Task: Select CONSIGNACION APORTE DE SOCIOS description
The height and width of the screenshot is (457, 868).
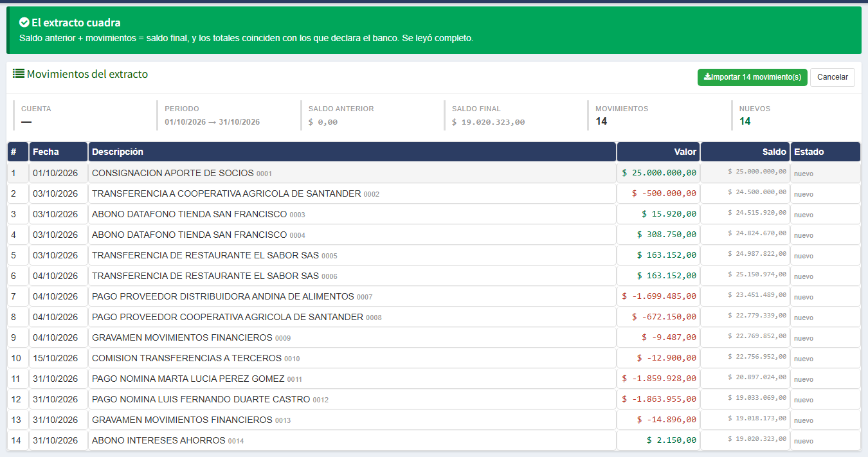Action: click(x=173, y=173)
